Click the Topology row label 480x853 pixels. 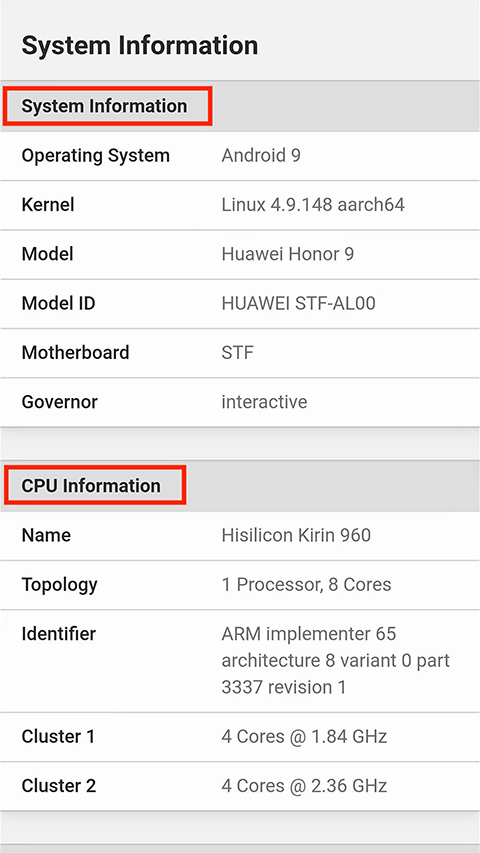(x=59, y=585)
